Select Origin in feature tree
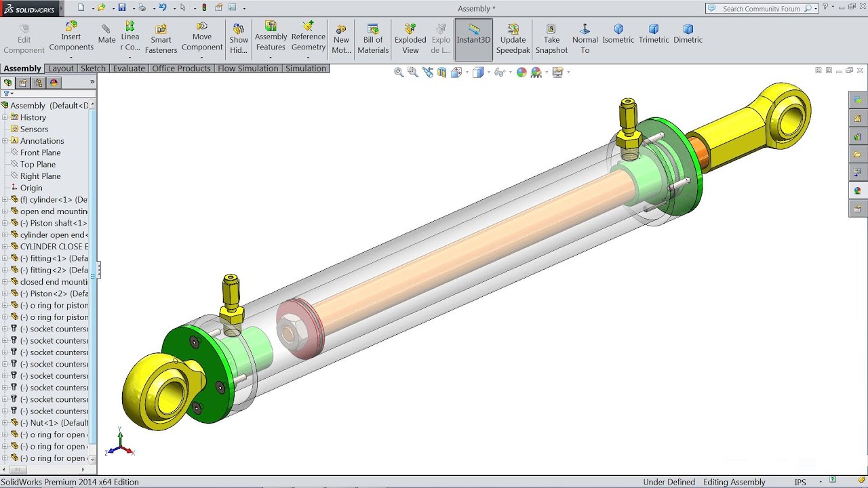Image resolution: width=868 pixels, height=488 pixels. [31, 188]
